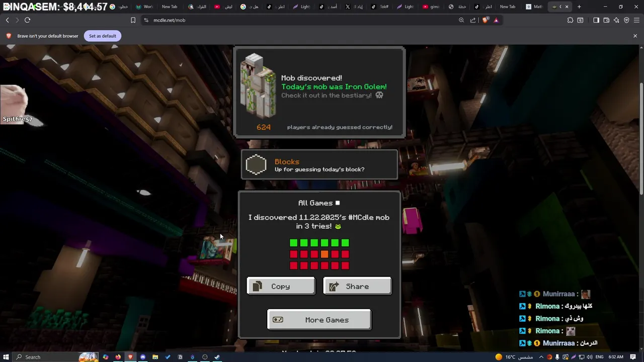Reload the mcdle.net page
The height and width of the screenshot is (362, 644).
(x=27, y=20)
